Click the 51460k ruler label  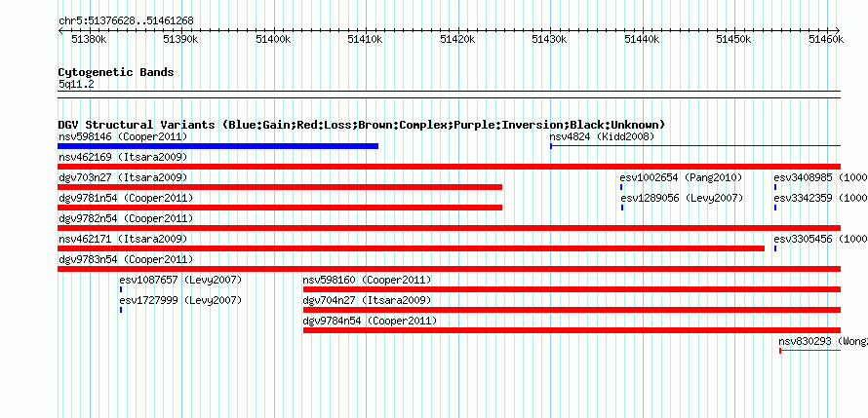coord(826,39)
